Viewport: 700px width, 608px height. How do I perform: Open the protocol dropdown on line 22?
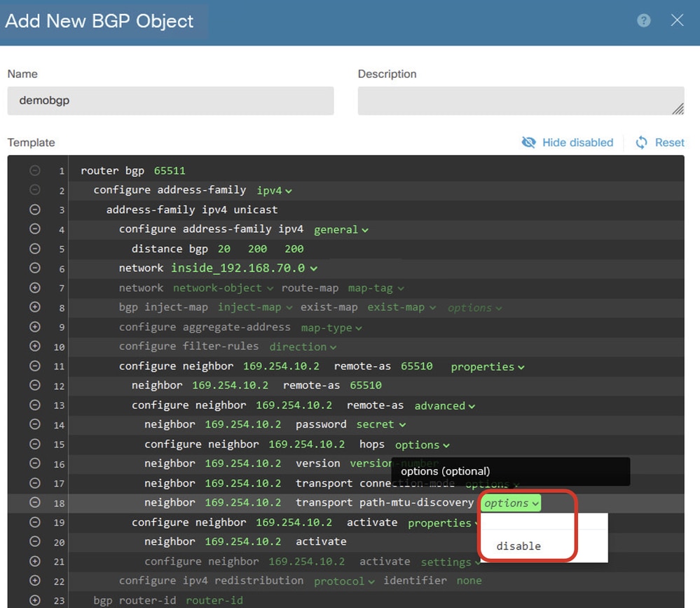pos(344,581)
